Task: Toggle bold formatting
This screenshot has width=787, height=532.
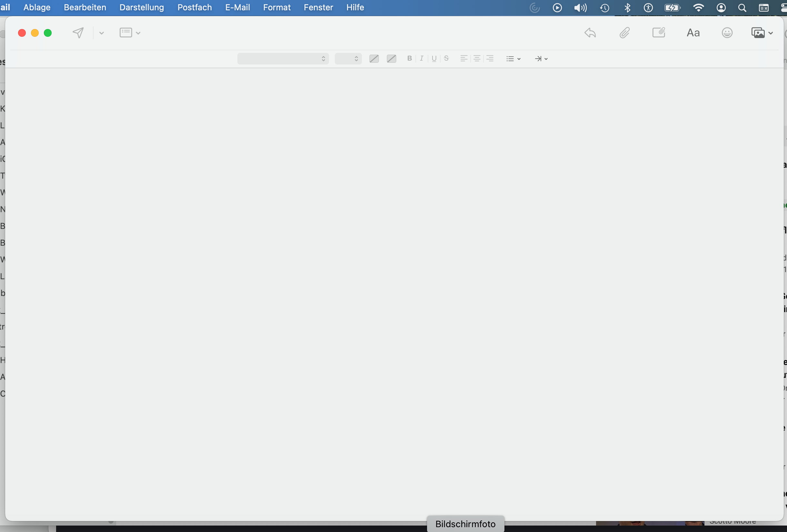Action: 409,59
